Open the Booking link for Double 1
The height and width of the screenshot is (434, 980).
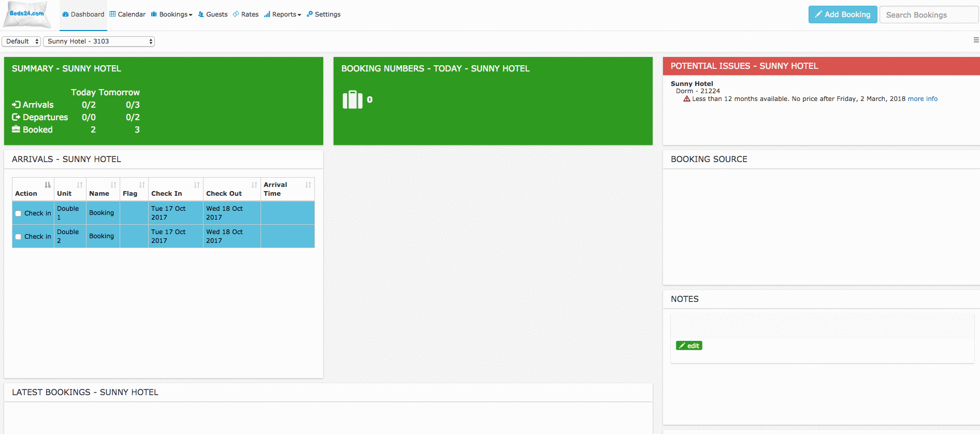click(102, 213)
